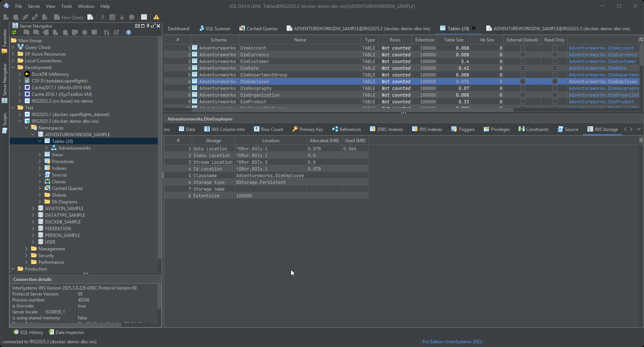Switch to the SQL Scanner tab
644x347 pixels.
[215, 29]
